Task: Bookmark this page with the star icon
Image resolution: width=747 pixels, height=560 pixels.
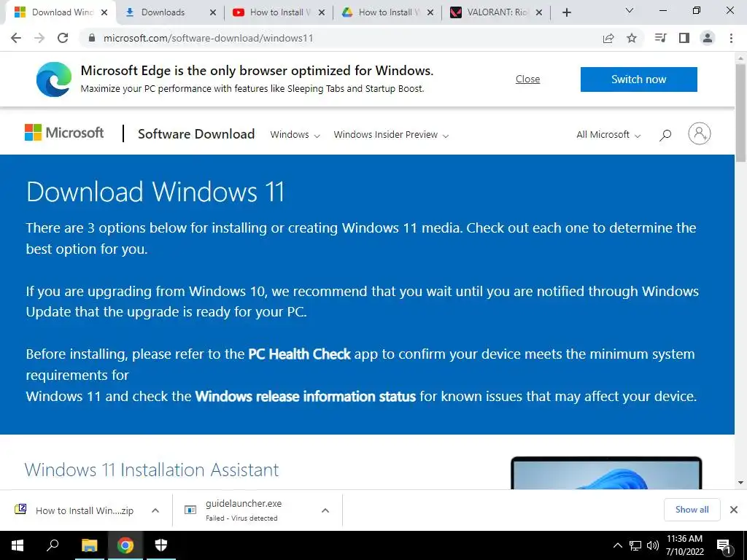Action: [x=632, y=38]
